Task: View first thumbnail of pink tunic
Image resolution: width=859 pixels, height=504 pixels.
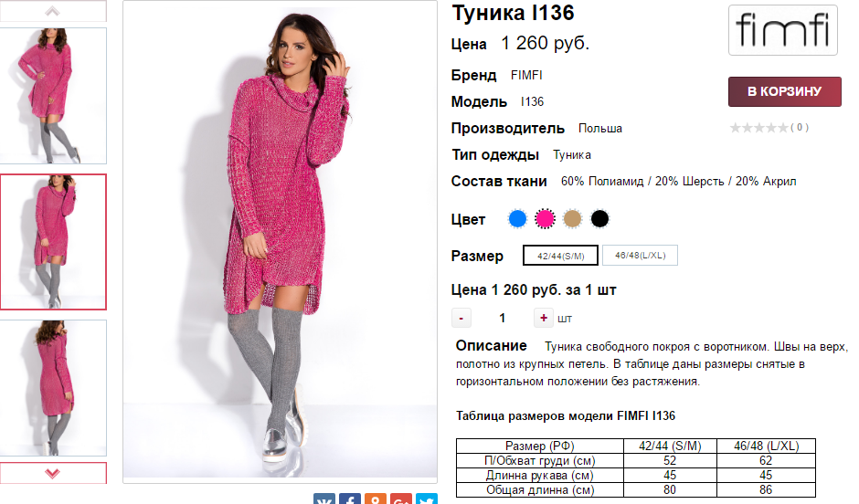Action: [53, 96]
